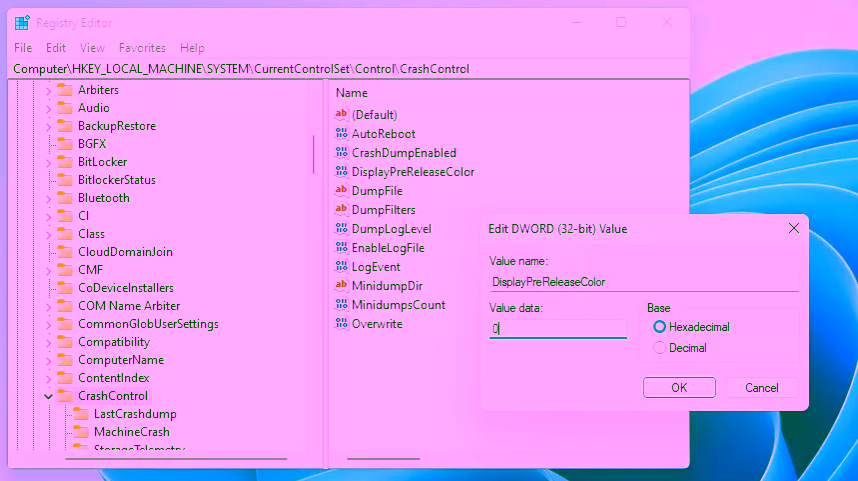The width and height of the screenshot is (858, 481).
Task: Select the Hexadecimal base radio button
Action: [659, 327]
